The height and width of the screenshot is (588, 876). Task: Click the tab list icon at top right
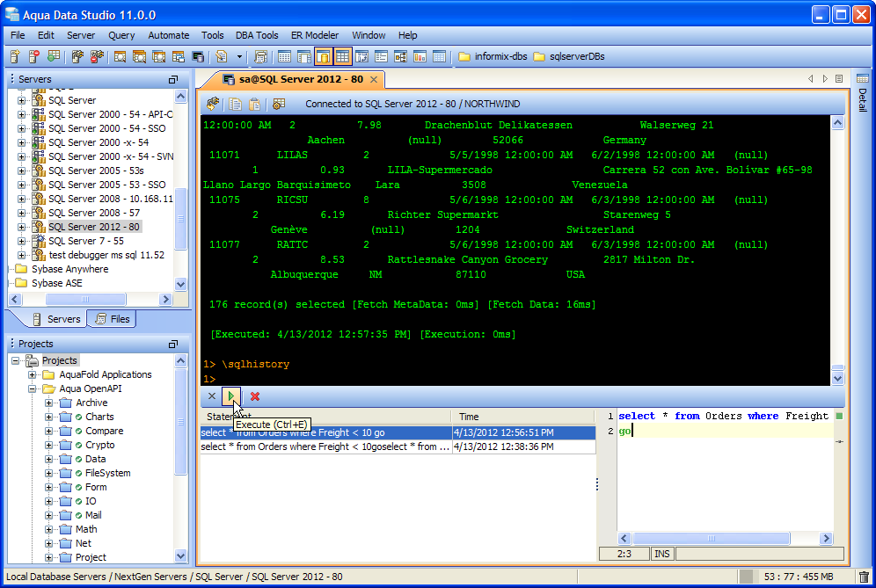click(839, 79)
